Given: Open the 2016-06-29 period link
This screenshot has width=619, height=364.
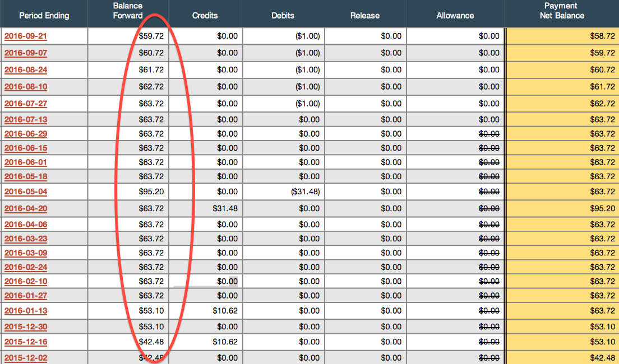Looking at the screenshot, I should (26, 134).
